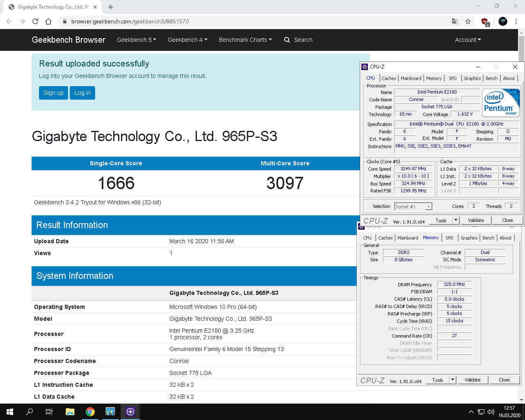
Task: Open Socket #1 selection combo box
Action: 413,207
